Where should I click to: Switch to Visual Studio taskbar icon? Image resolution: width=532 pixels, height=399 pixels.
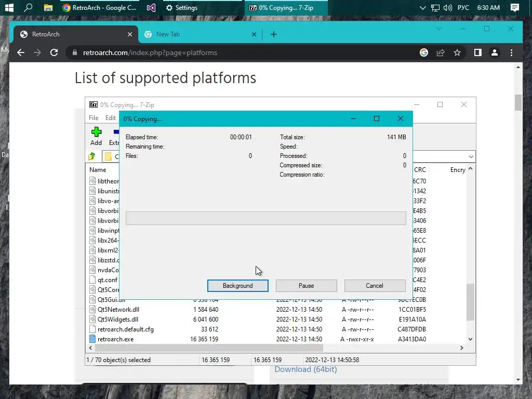tap(151, 7)
